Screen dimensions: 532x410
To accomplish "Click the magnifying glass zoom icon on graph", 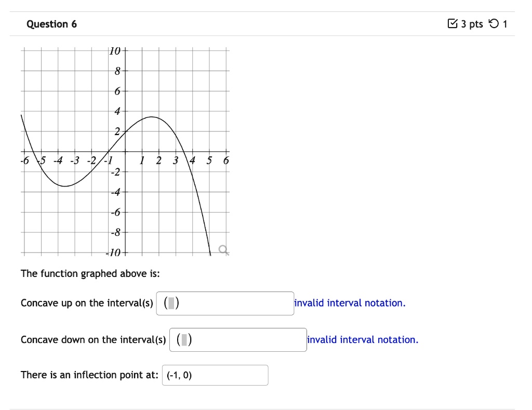I will pyautogui.click(x=222, y=249).
